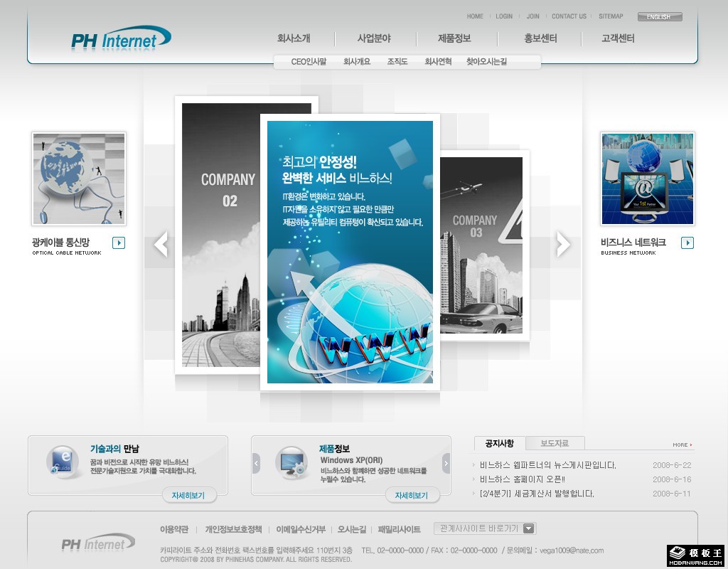Click the 이용약관 footer link
728x569 pixels.
click(174, 529)
